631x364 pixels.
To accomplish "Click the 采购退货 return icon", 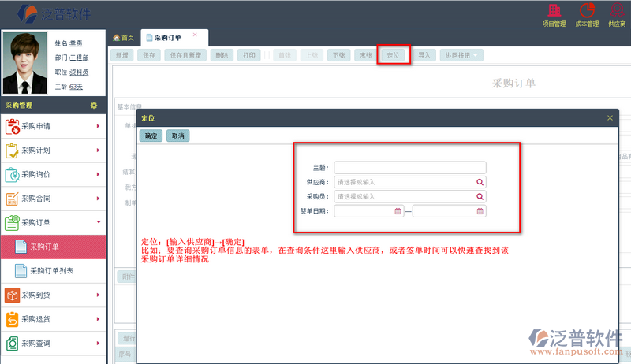I will tap(12, 319).
